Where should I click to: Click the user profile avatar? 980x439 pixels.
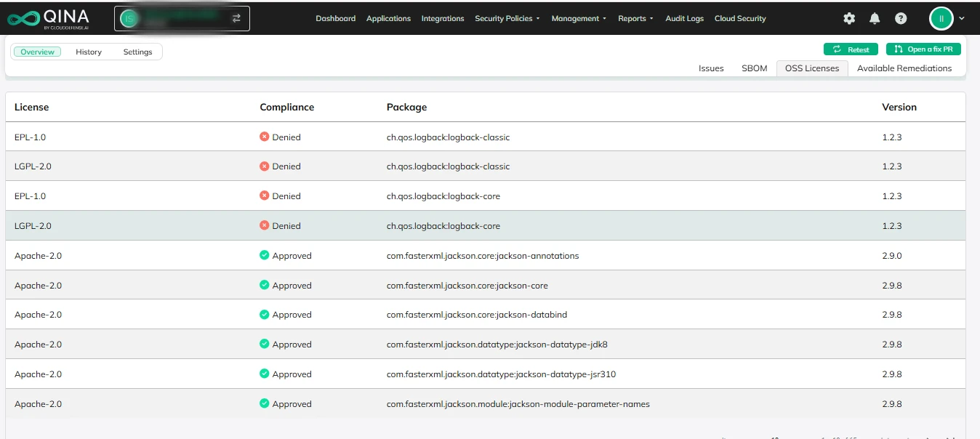[941, 18]
